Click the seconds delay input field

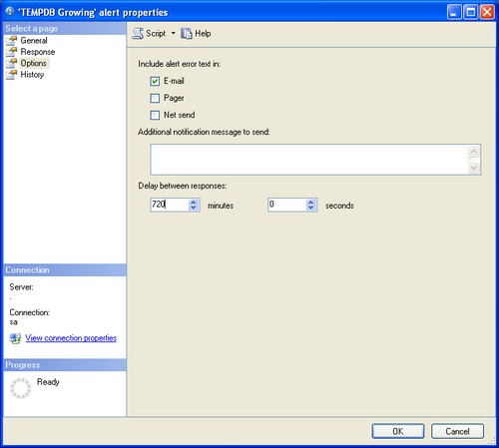(286, 205)
